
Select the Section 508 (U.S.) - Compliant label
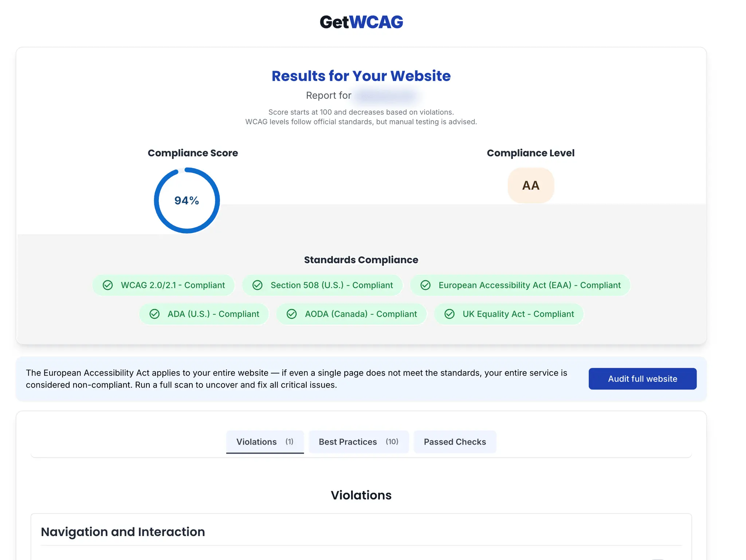click(331, 285)
